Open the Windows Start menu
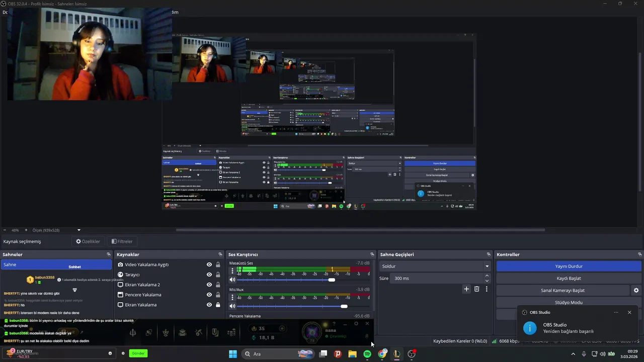Image resolution: width=644 pixels, height=362 pixels. coord(233,354)
